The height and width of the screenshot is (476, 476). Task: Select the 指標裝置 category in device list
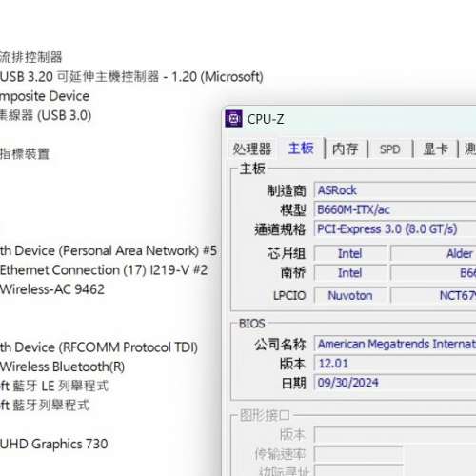point(25,154)
